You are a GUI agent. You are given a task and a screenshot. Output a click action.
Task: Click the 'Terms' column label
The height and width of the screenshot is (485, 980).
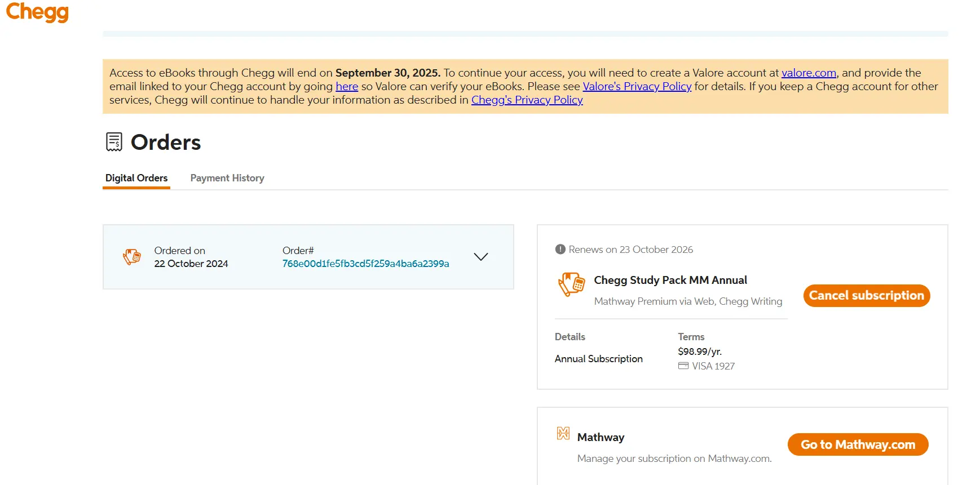(691, 337)
